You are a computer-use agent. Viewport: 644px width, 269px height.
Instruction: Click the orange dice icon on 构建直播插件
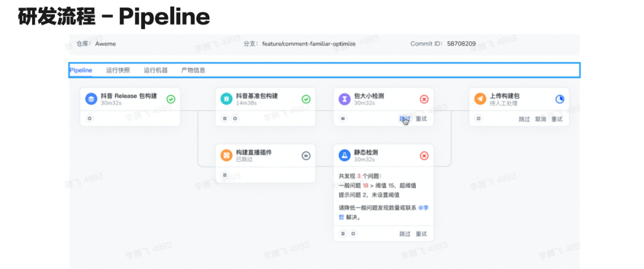227,156
